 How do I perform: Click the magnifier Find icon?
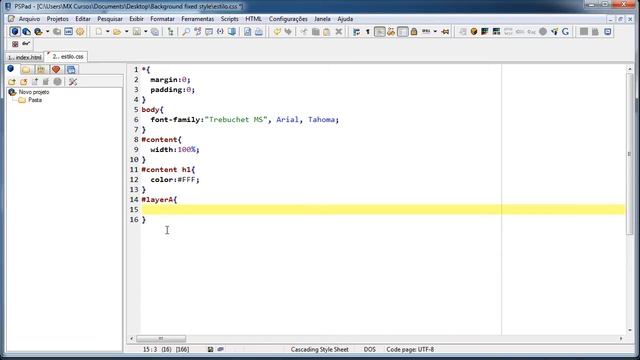tap(186, 31)
